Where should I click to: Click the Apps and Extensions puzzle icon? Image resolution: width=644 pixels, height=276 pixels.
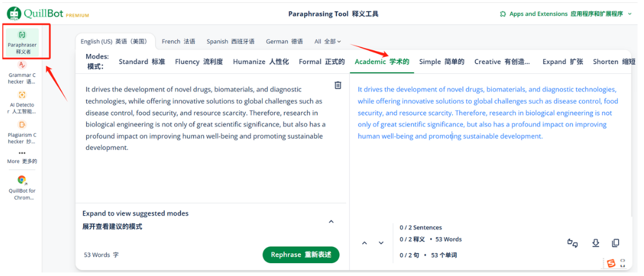pyautogui.click(x=503, y=14)
